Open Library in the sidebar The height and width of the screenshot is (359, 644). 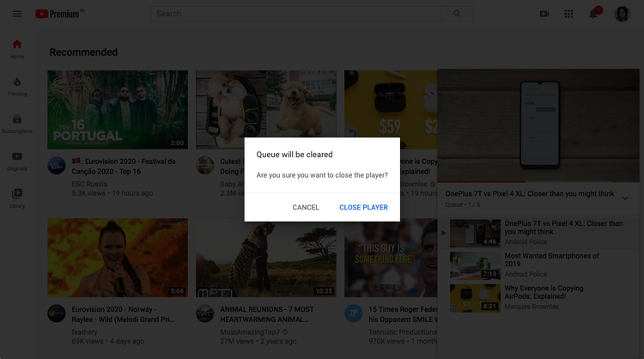[17, 198]
